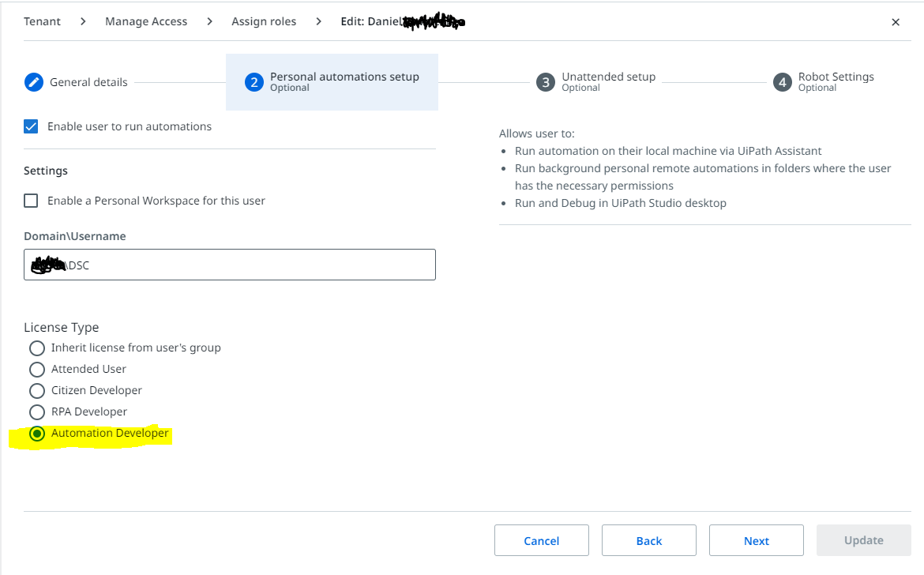Viewport: 924px width, 575px height.
Task: Click the Next button
Action: pos(756,539)
